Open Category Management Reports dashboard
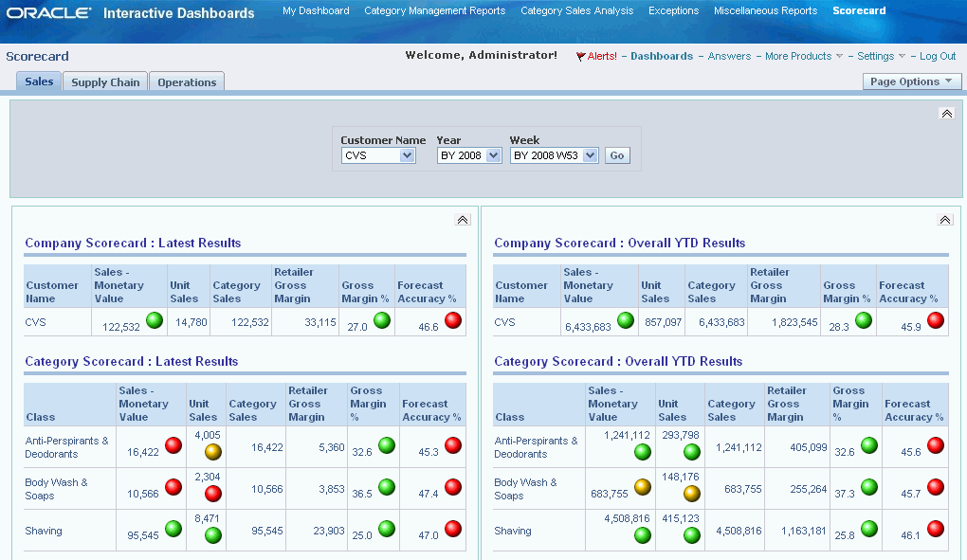This screenshot has width=967, height=560. click(435, 10)
